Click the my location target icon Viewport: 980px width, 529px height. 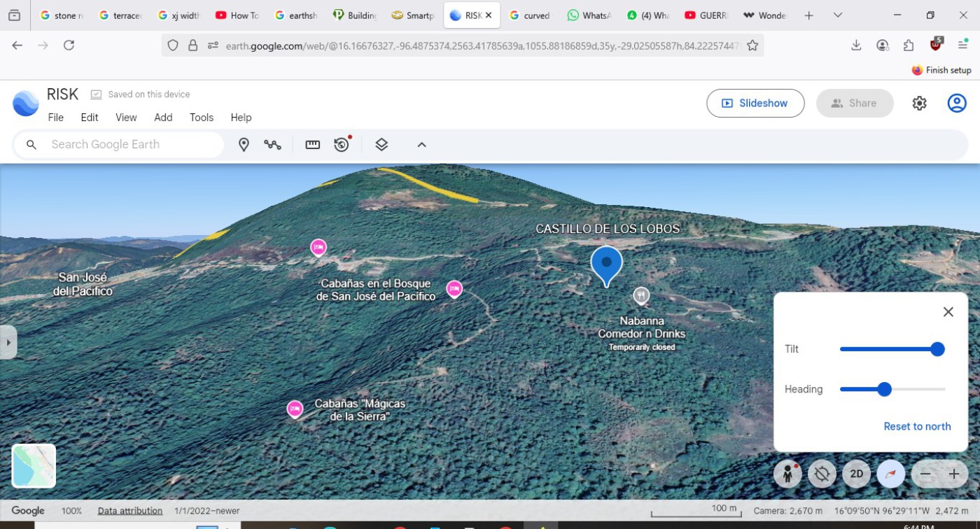coord(822,474)
